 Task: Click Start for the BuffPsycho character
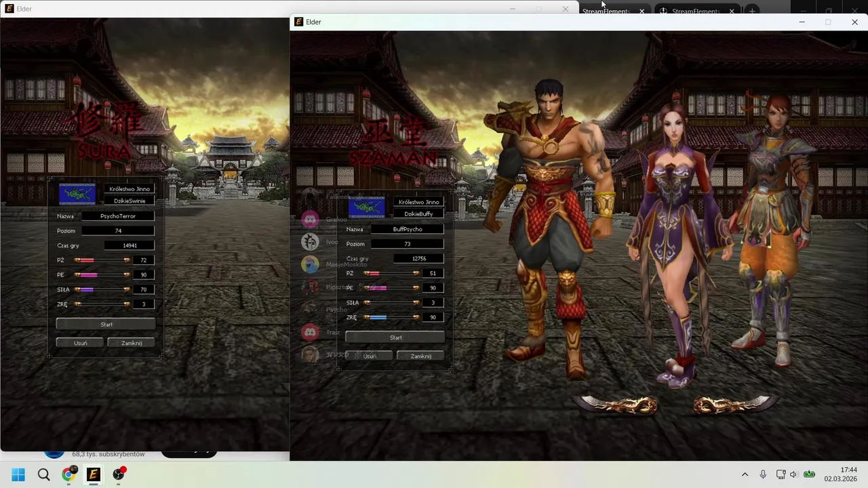click(395, 337)
